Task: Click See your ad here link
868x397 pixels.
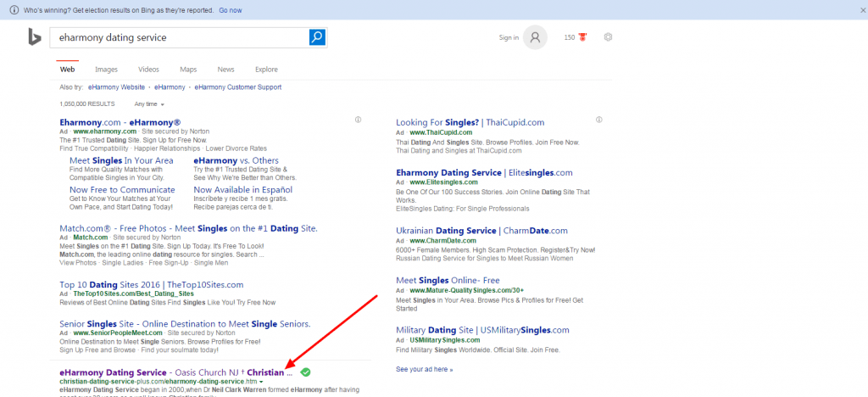Action: [424, 369]
